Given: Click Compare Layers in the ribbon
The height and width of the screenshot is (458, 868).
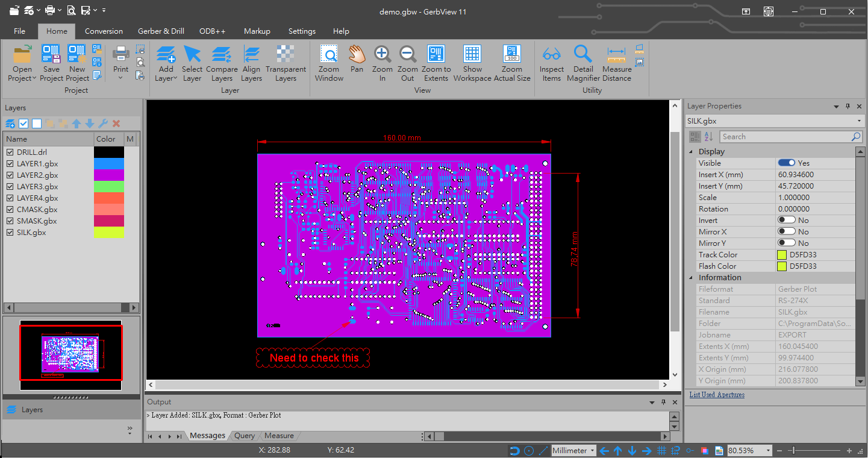Looking at the screenshot, I should pos(222,63).
